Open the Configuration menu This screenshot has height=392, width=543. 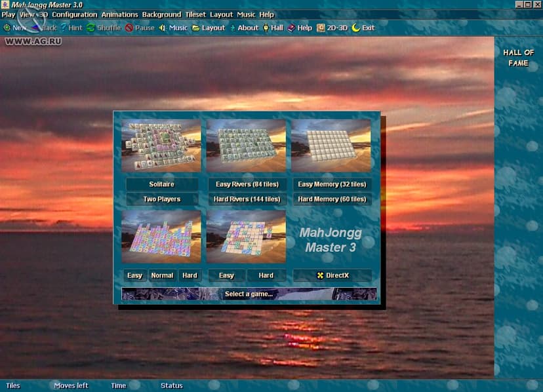pos(75,14)
